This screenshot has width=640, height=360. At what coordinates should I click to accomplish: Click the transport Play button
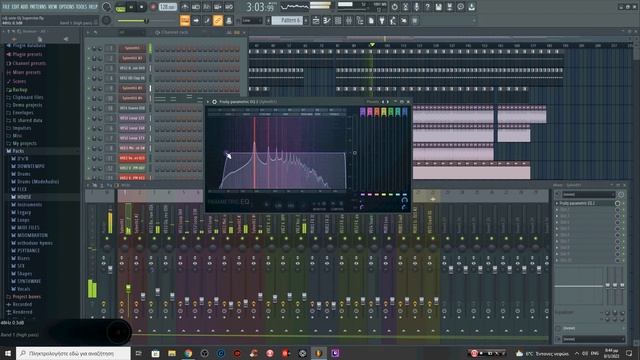pyautogui.click(x=131, y=7)
